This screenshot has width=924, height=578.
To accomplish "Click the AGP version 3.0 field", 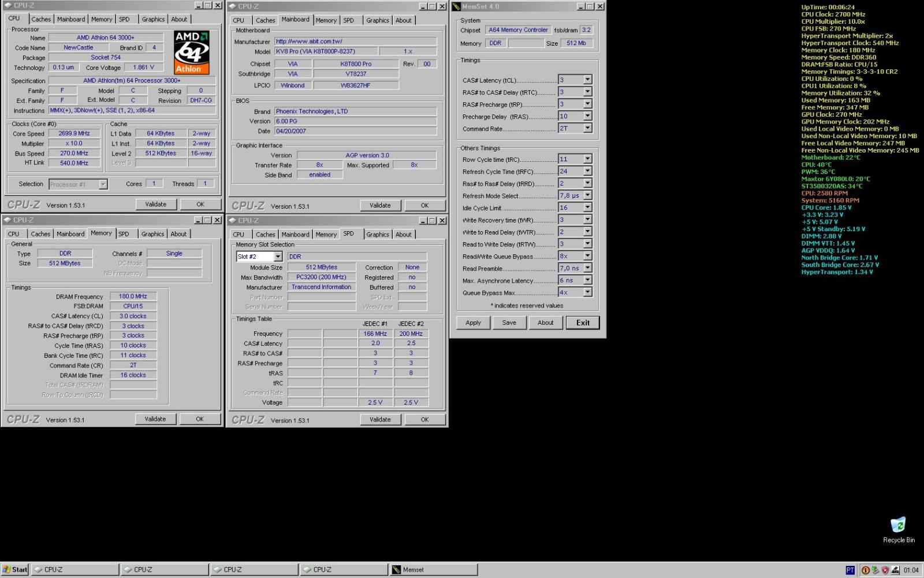I will click(x=367, y=155).
